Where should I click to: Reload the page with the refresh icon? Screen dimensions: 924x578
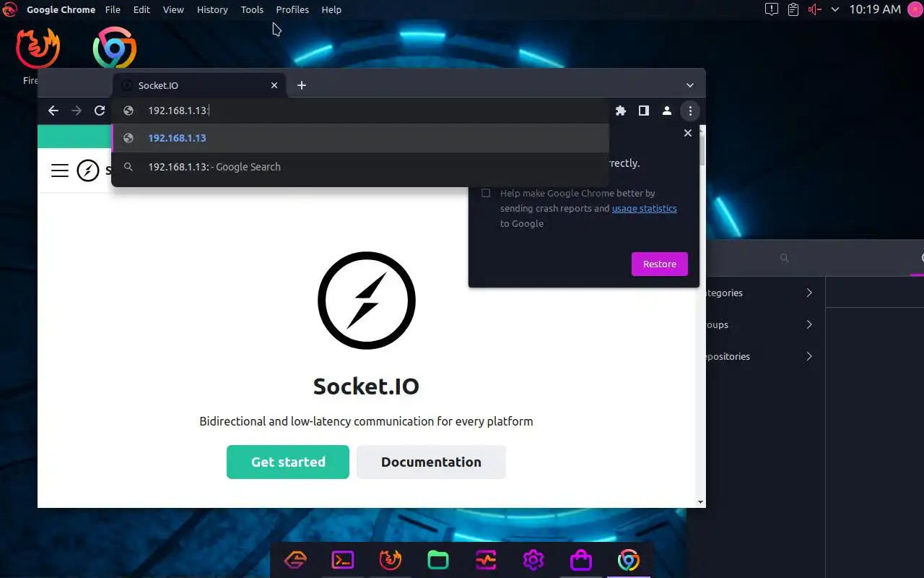point(100,111)
